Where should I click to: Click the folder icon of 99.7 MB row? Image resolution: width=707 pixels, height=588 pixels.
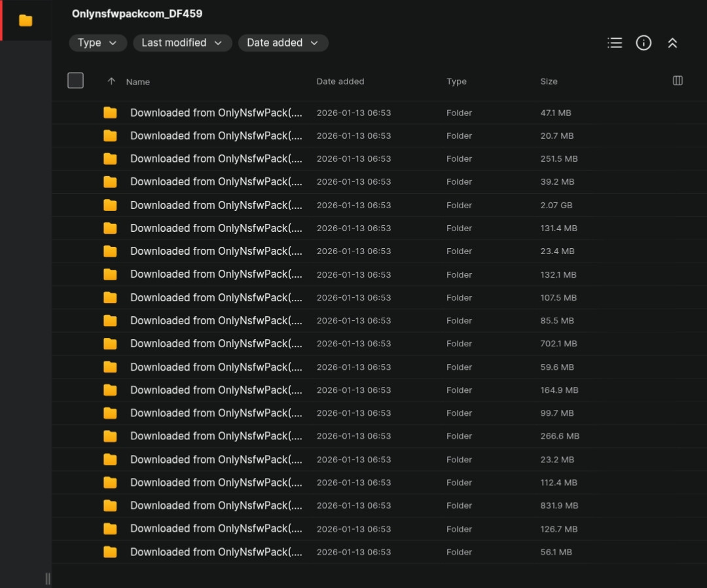click(110, 413)
